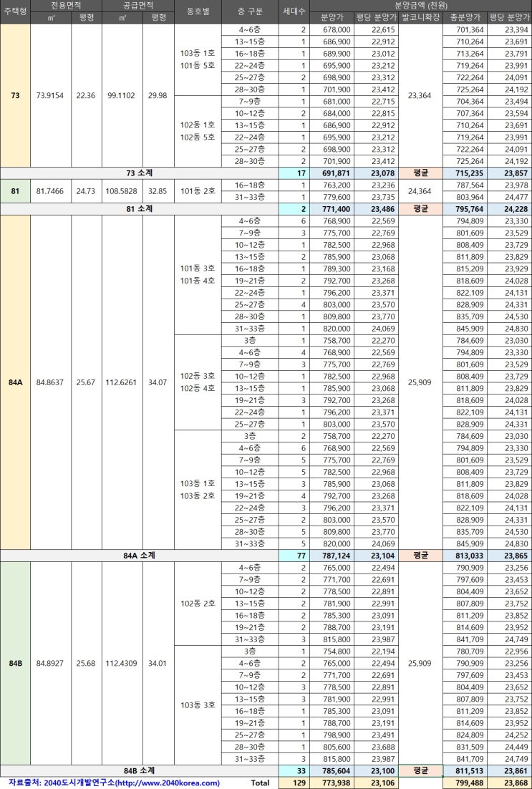Click the 84A subtotal price 787,124
532x789 pixels.
(332, 556)
